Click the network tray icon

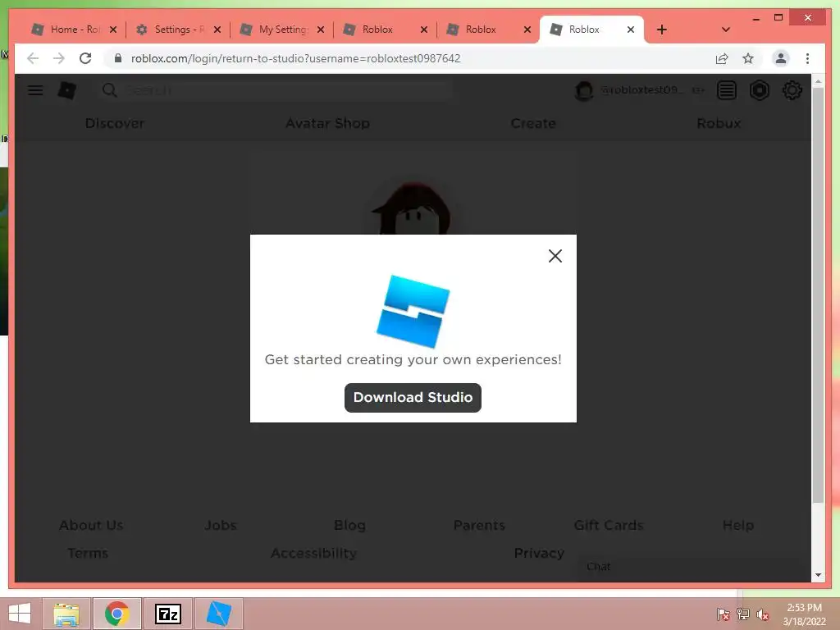743,614
